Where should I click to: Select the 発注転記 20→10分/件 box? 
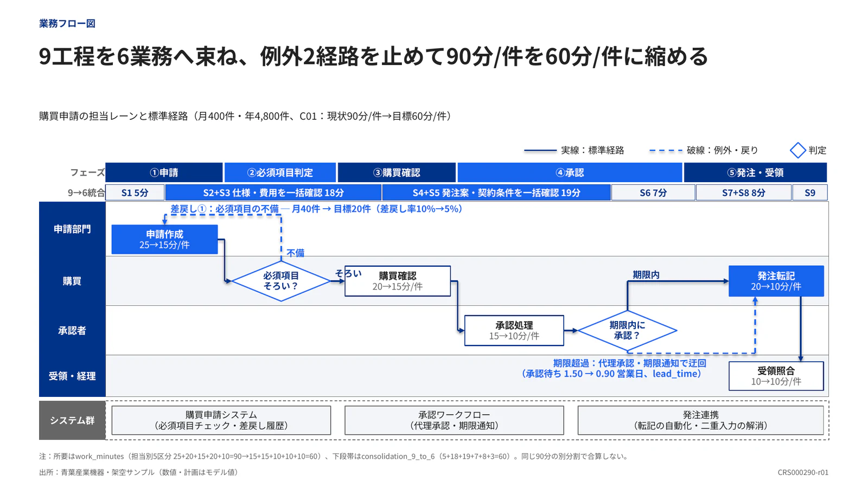(776, 281)
